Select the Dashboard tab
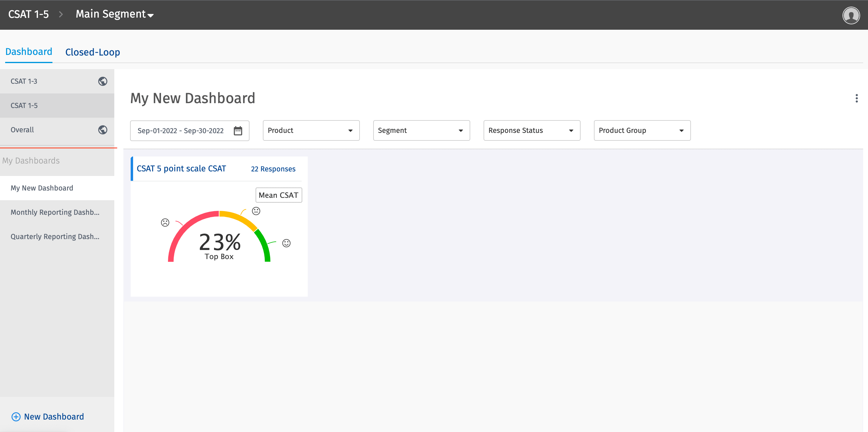This screenshot has height=432, width=868. pos(28,52)
